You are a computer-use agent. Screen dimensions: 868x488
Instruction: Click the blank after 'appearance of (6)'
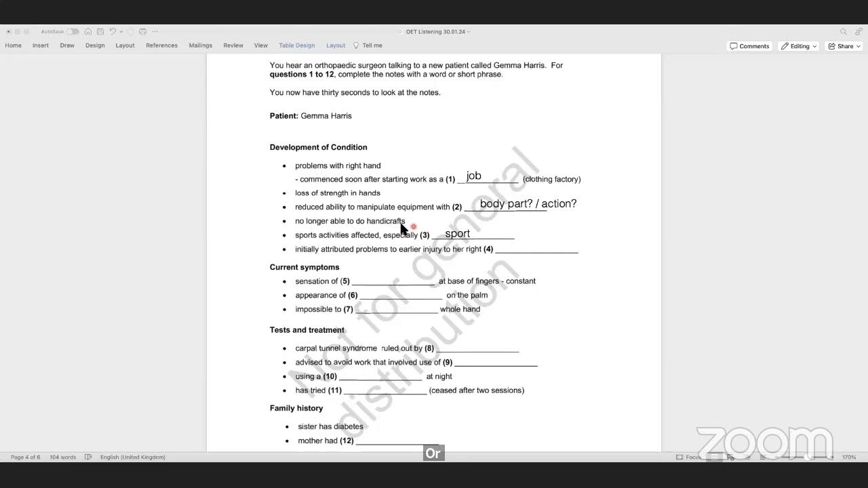click(401, 296)
